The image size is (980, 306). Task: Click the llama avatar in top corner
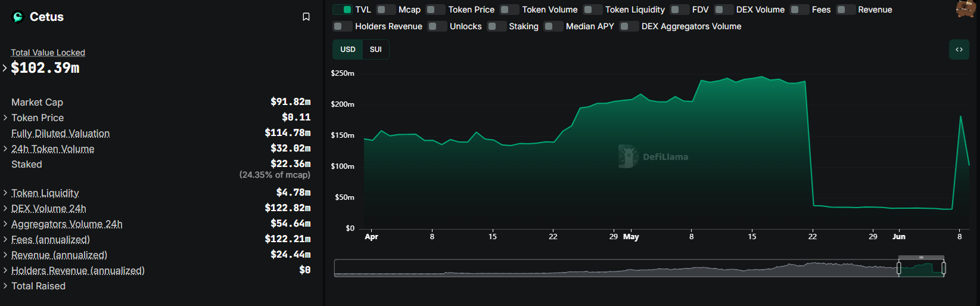tap(966, 9)
